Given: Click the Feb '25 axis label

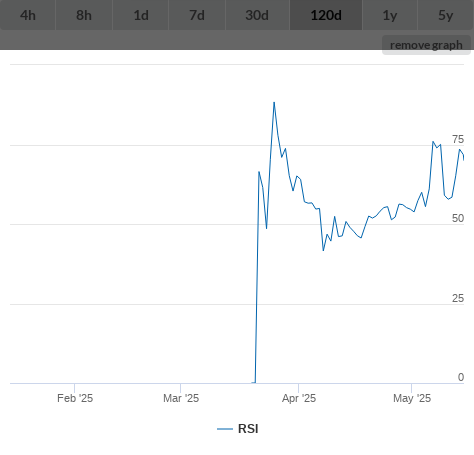Looking at the screenshot, I should (75, 398).
